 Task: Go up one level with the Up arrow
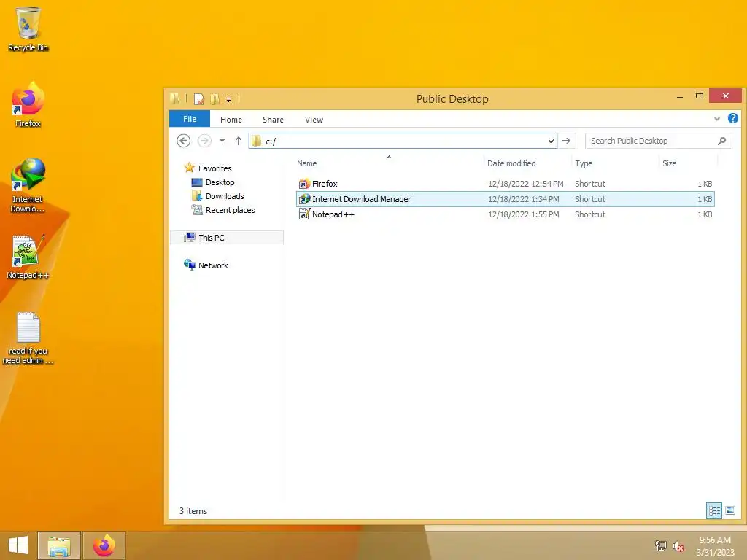coord(239,141)
